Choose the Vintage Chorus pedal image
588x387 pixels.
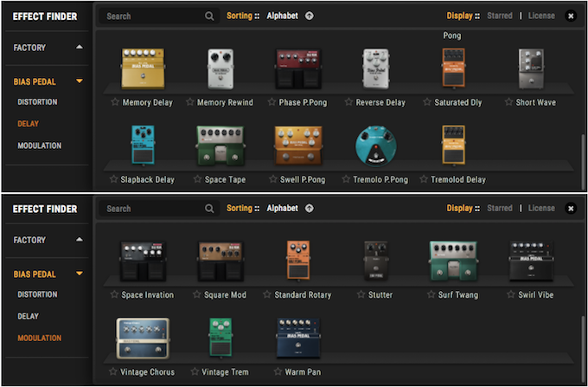click(143, 339)
